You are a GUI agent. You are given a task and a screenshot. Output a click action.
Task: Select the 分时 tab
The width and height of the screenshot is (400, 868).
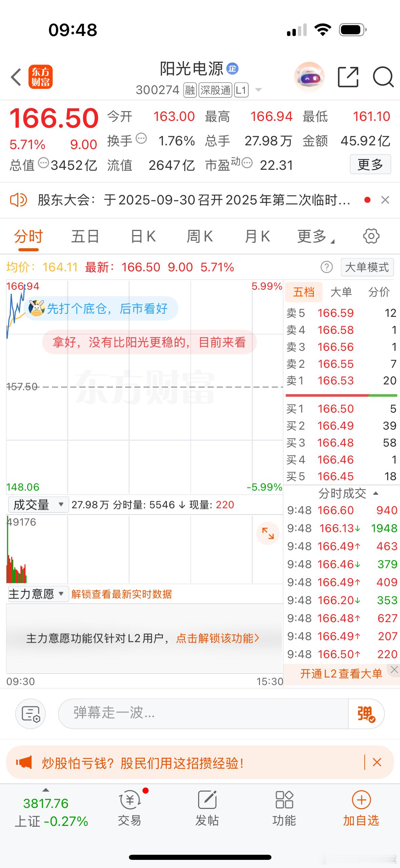pyautogui.click(x=28, y=236)
